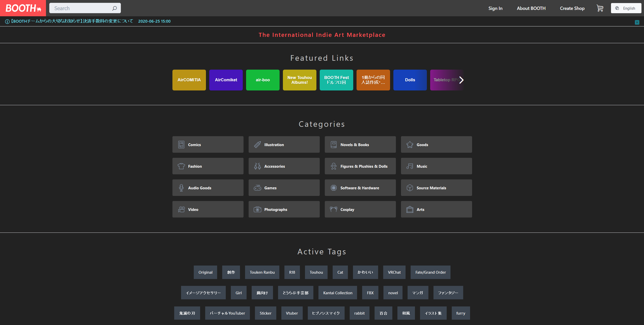This screenshot has height=325, width=644.
Task: Open the AirComiket featured tile
Action: click(226, 80)
